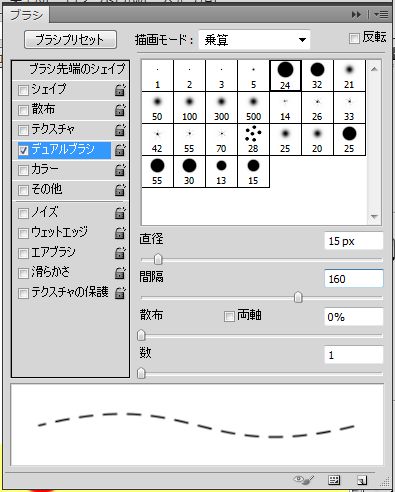
Task: Choose soft round 21 brush tip
Action: tap(349, 76)
